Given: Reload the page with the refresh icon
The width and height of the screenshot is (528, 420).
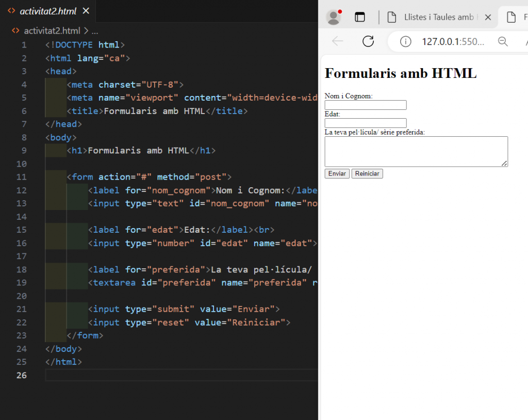Looking at the screenshot, I should 367,42.
